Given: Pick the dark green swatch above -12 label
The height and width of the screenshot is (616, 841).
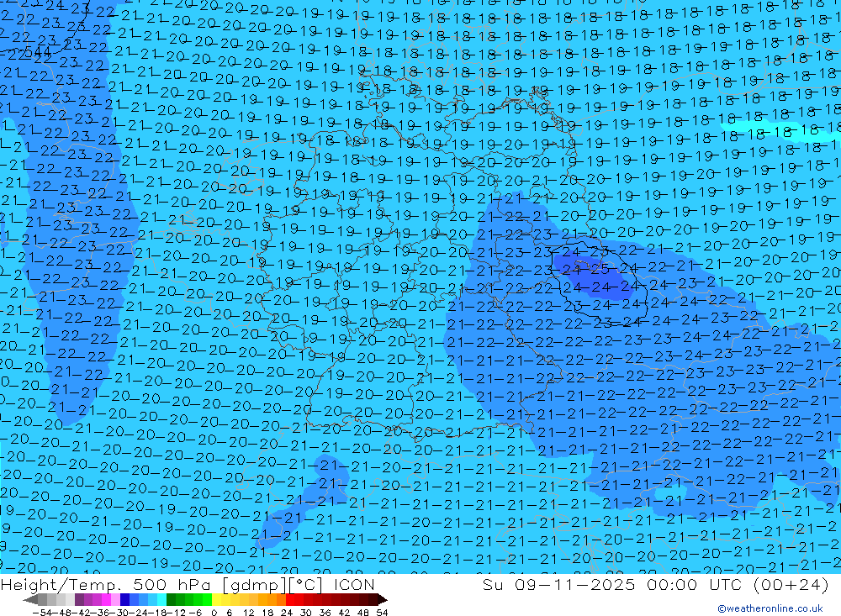Looking at the screenshot, I should pos(171,599).
